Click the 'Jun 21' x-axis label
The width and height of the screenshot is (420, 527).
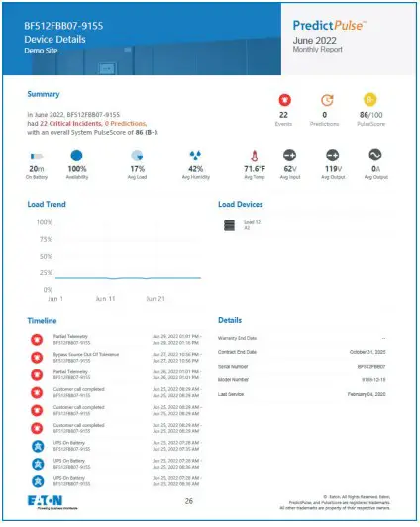tap(156, 299)
